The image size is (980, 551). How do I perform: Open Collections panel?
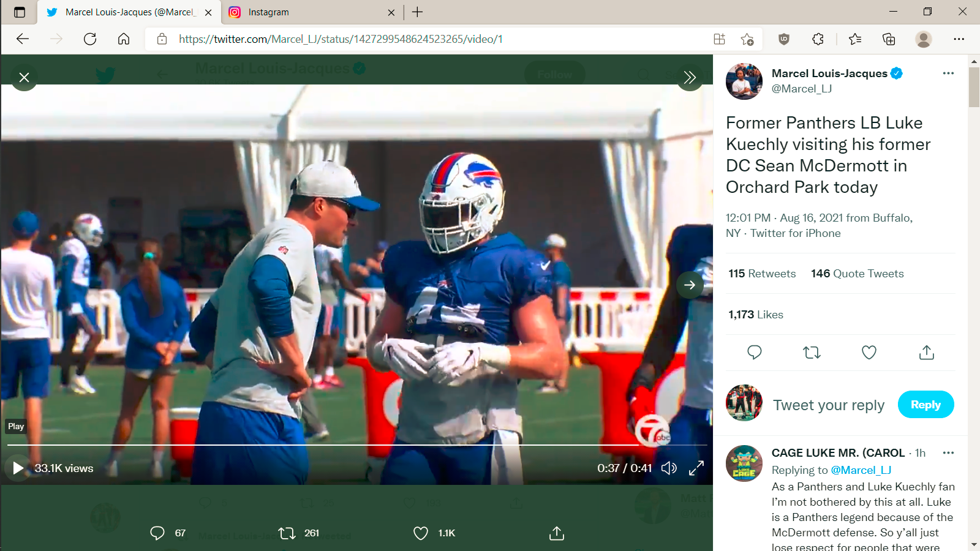point(889,39)
